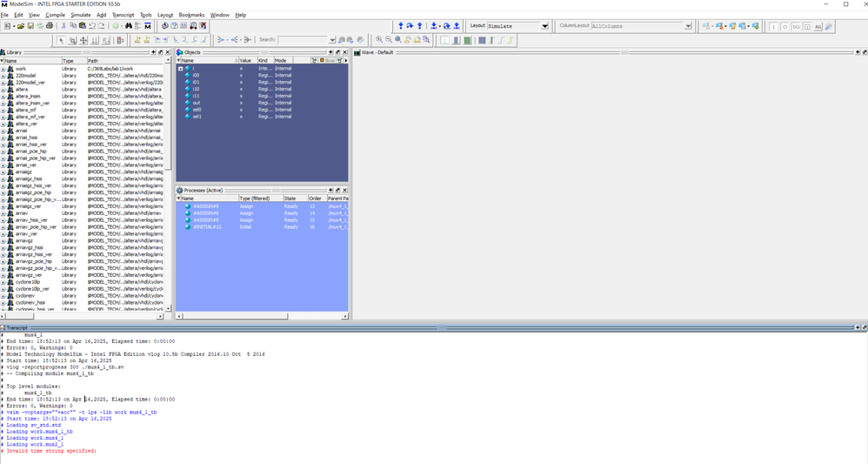Toggle the internal signals filter button

[x=807, y=27]
